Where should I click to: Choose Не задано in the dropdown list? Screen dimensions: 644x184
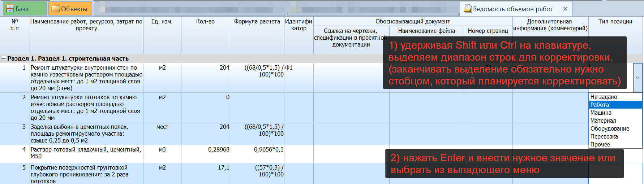click(615, 97)
